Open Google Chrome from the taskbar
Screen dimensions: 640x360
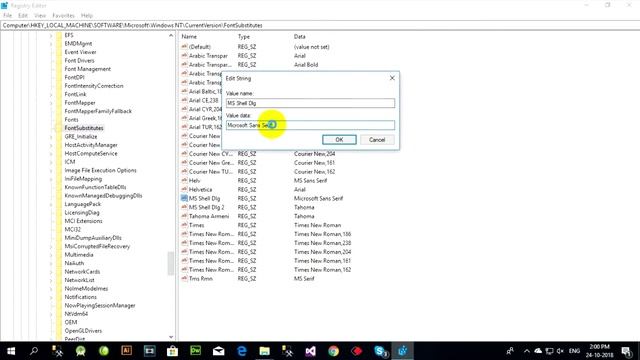pyautogui.click(x=333, y=351)
